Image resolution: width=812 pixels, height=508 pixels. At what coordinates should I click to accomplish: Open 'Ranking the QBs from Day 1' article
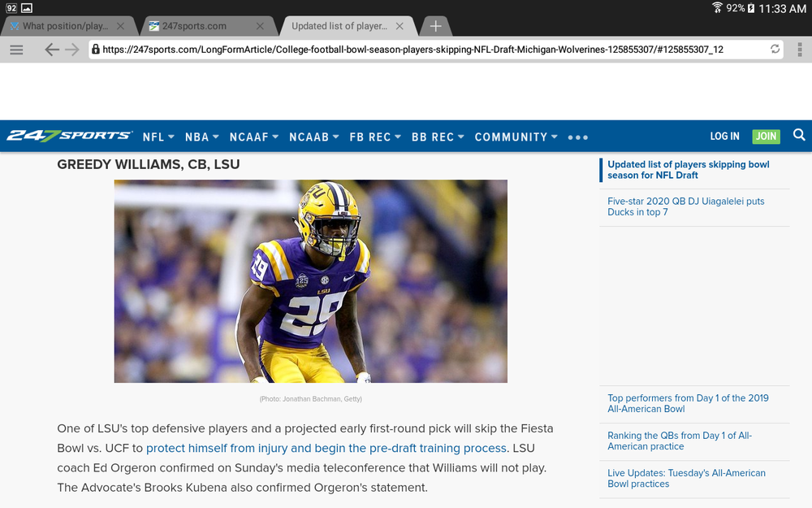point(680,441)
